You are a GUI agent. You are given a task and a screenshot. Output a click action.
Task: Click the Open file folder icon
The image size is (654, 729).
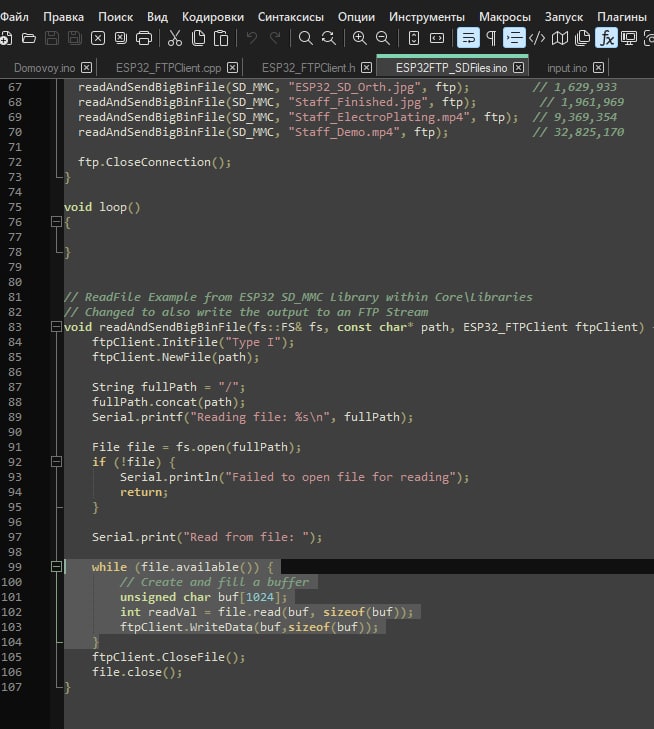pyautogui.click(x=29, y=38)
